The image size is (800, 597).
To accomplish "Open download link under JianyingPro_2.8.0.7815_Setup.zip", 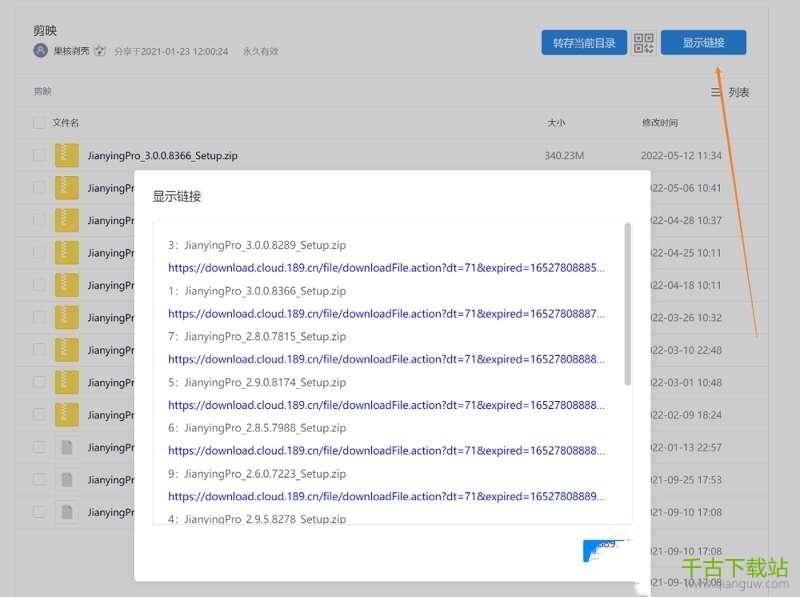I will click(x=386, y=359).
